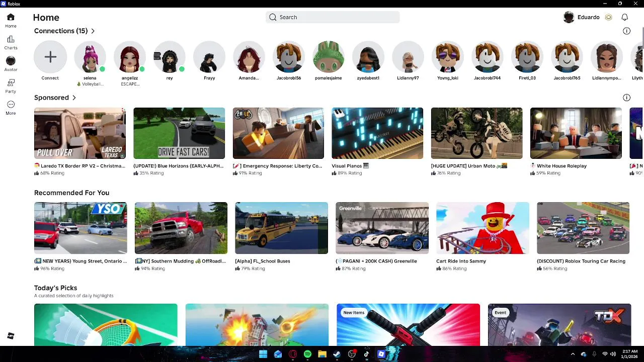Open Jacobrobi744's avatar
644x362 pixels.
pyautogui.click(x=488, y=57)
